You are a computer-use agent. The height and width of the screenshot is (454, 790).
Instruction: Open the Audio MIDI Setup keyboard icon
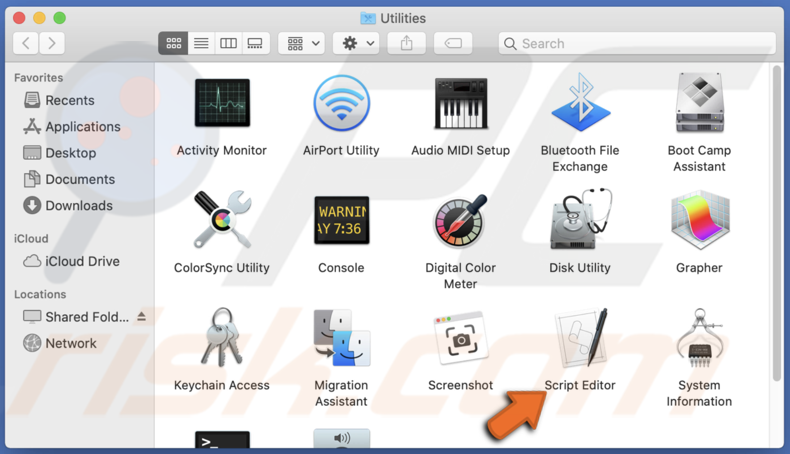[x=460, y=103]
